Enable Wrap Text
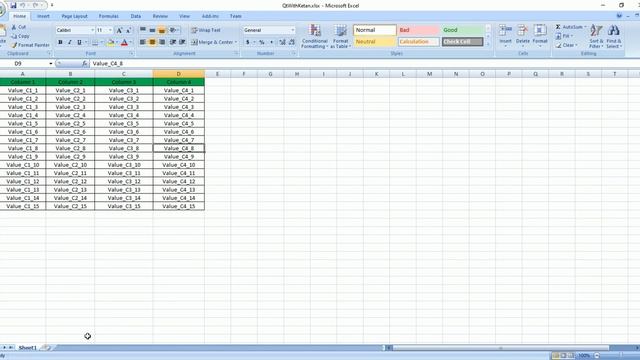 pos(206,30)
